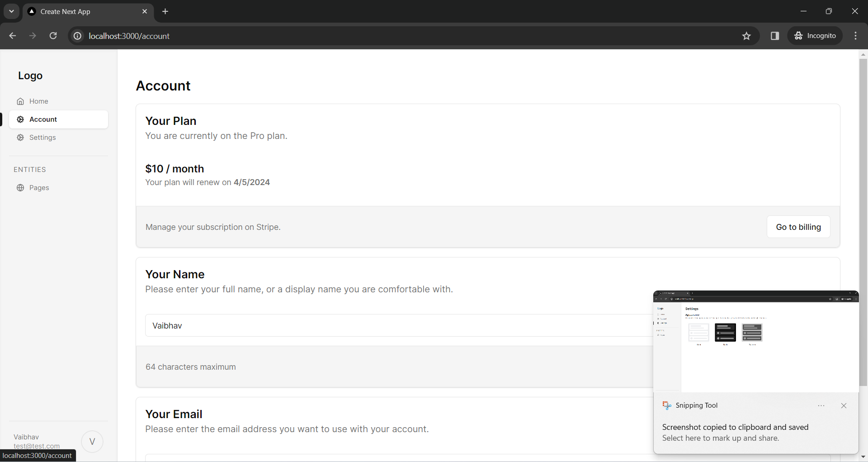Viewport: 868px width, 462px height.
Task: Open a new browser tab
Action: (x=165, y=11)
